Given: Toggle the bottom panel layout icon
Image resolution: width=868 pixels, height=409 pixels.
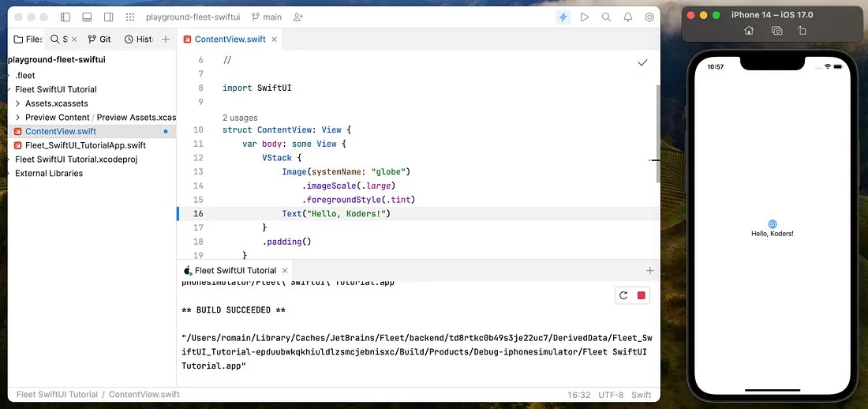Looking at the screenshot, I should 87,17.
